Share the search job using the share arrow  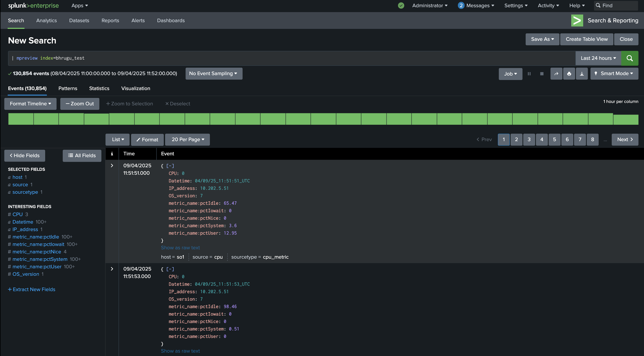click(556, 74)
